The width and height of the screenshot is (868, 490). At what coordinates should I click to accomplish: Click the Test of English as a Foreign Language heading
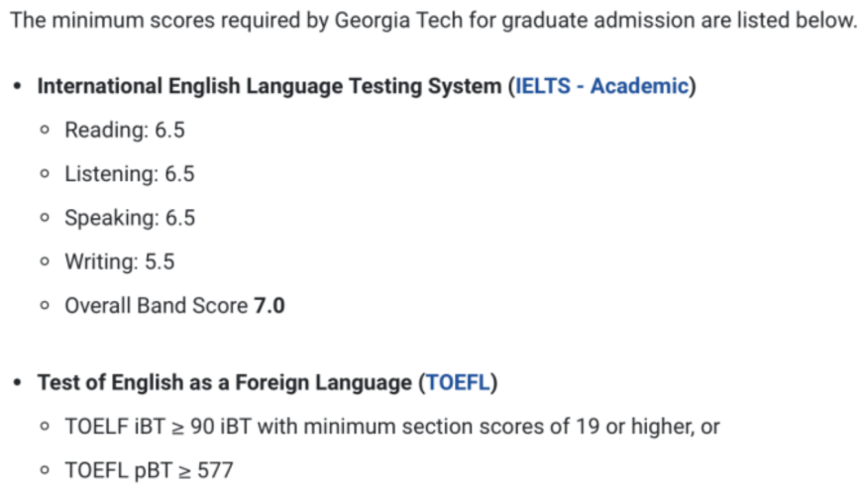[x=224, y=383]
